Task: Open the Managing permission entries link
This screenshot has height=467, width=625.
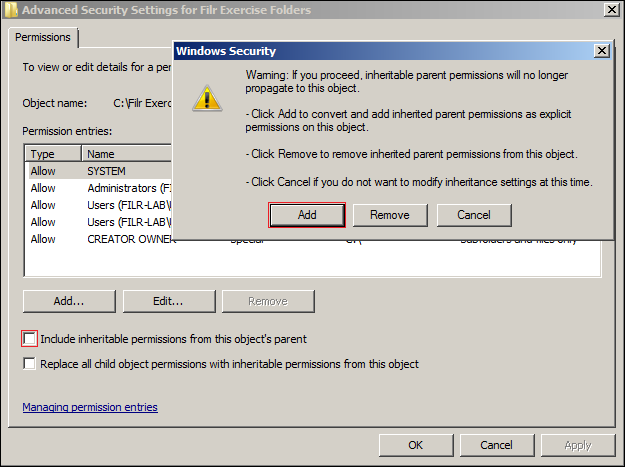Action: pos(89,407)
